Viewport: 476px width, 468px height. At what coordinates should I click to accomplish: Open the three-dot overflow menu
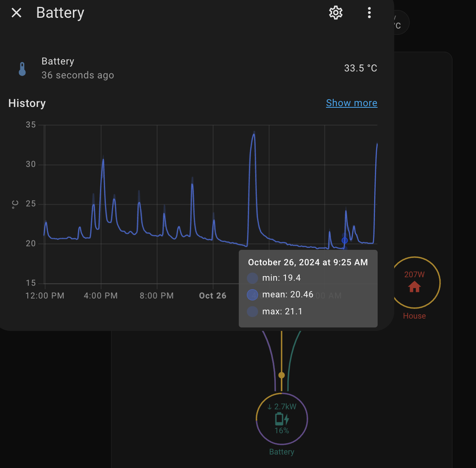(369, 13)
